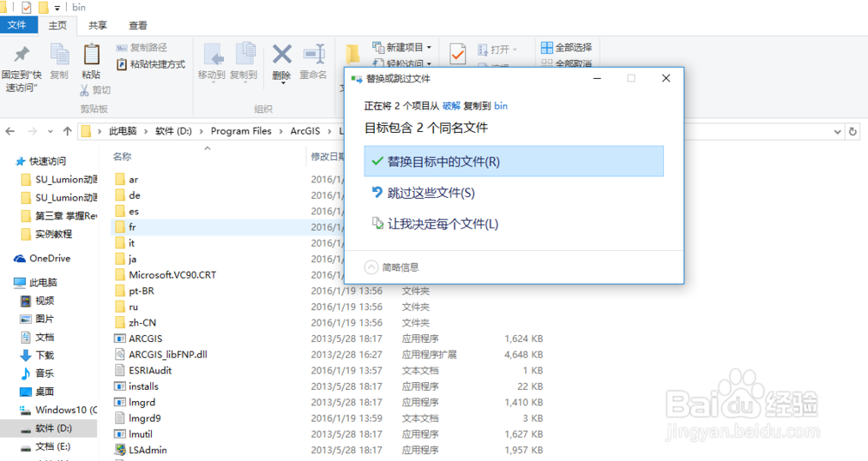Select the E: drive in the navigation pane
The height and width of the screenshot is (461, 868).
[x=45, y=446]
